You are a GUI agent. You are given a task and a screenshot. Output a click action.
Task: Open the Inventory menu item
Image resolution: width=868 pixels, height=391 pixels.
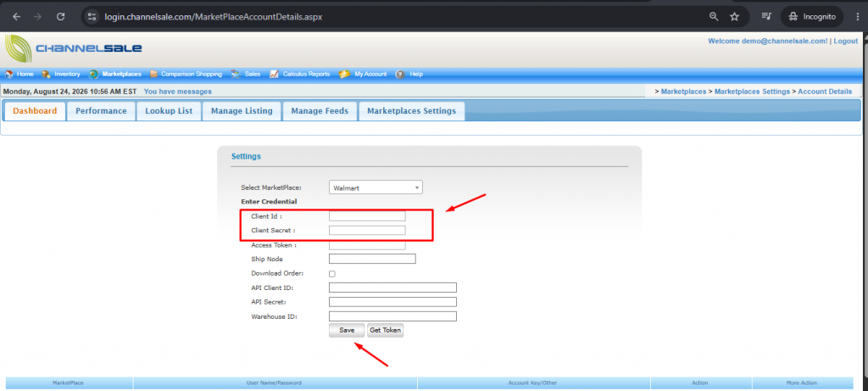67,74
